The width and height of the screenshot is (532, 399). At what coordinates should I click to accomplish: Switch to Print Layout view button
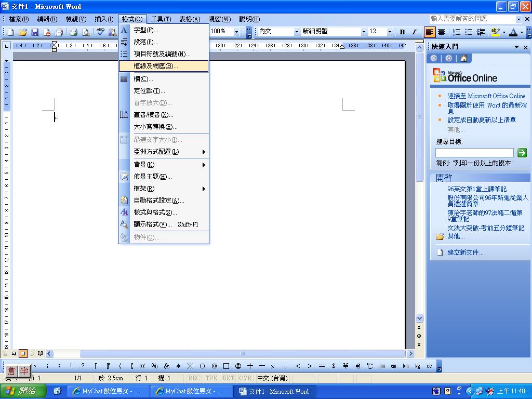point(23,353)
